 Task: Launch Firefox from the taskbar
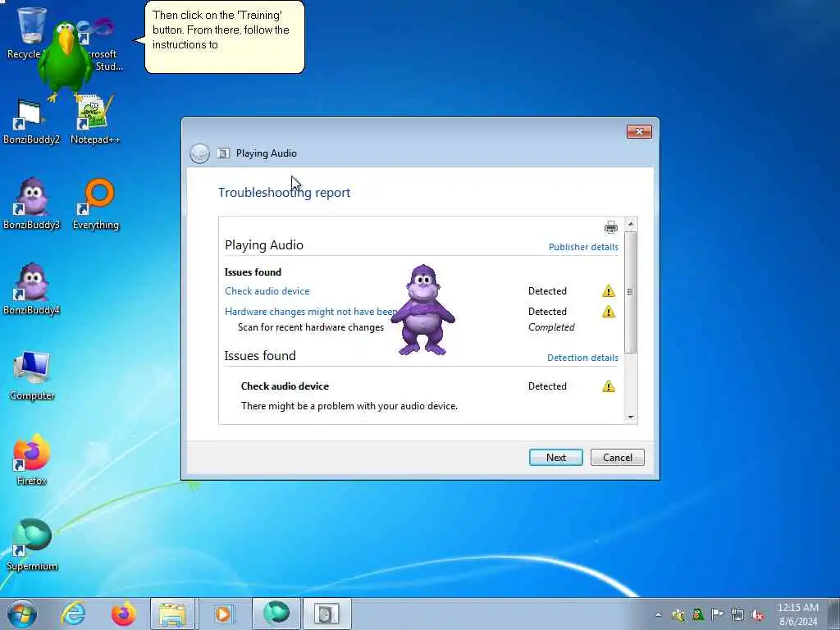click(x=124, y=614)
